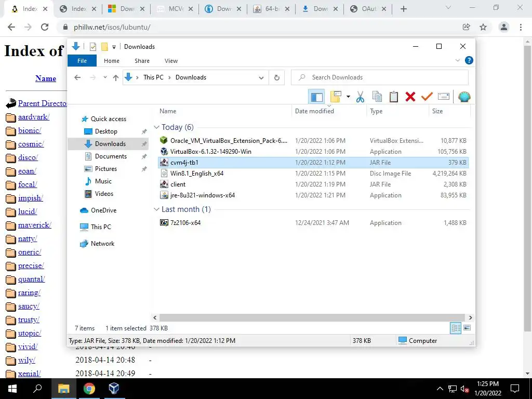
Task: Open the Share ribbon tab
Action: click(x=142, y=61)
